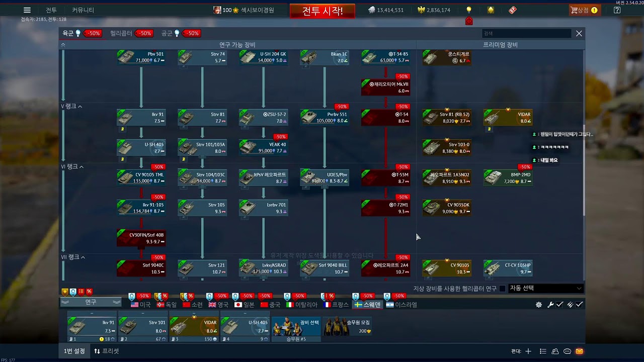644x362 pixels.
Task: Select the 소련 country tab
Action: 193,305
